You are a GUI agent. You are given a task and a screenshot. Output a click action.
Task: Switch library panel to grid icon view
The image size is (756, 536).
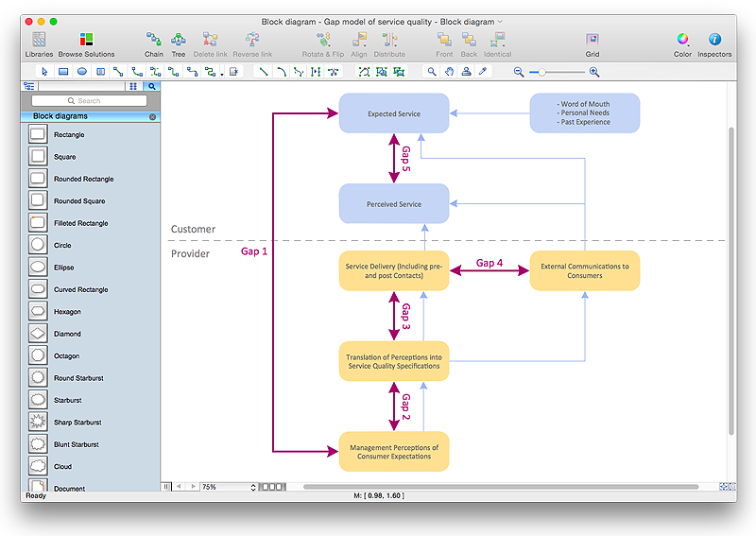click(x=133, y=86)
